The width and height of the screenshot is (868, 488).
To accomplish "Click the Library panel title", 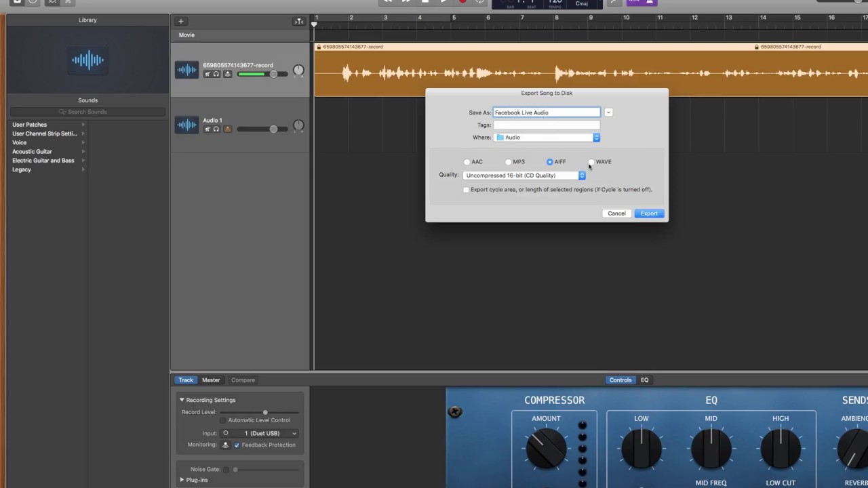I will pos(87,20).
